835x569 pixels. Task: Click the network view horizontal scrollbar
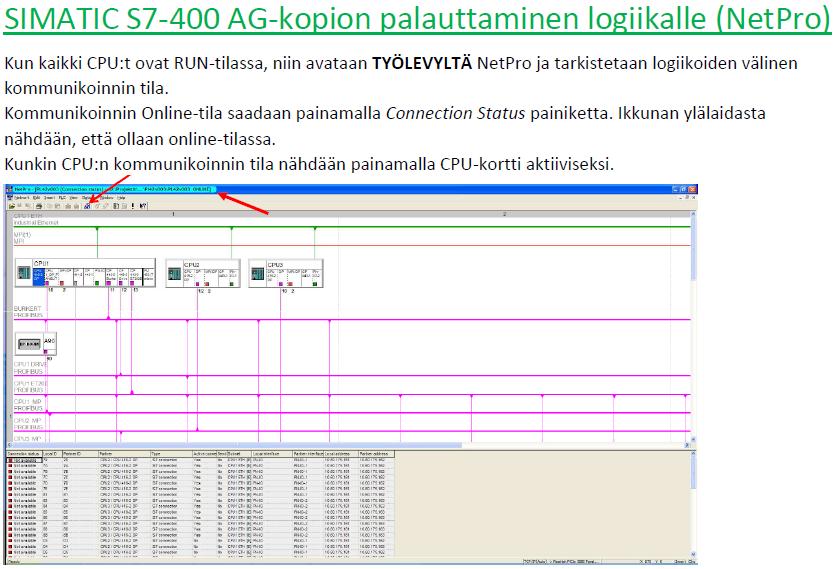pyautogui.click(x=348, y=445)
